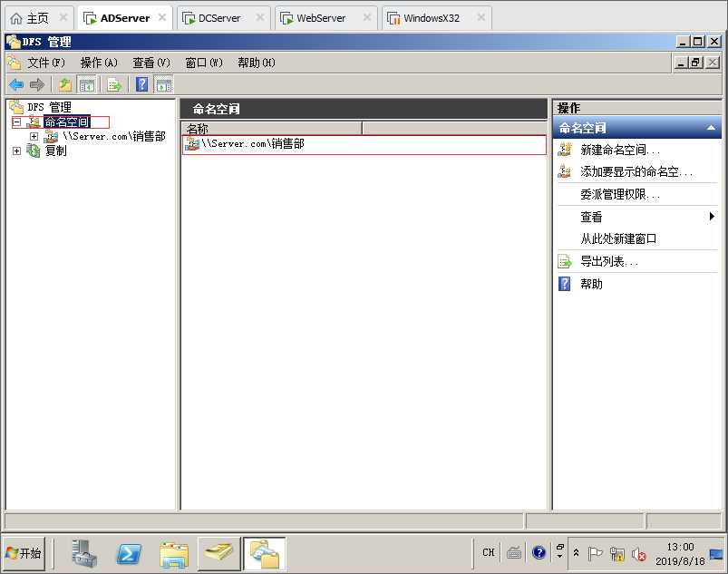This screenshot has height=574, width=728.
Task: Close the DCServer tab
Action: (x=260, y=17)
